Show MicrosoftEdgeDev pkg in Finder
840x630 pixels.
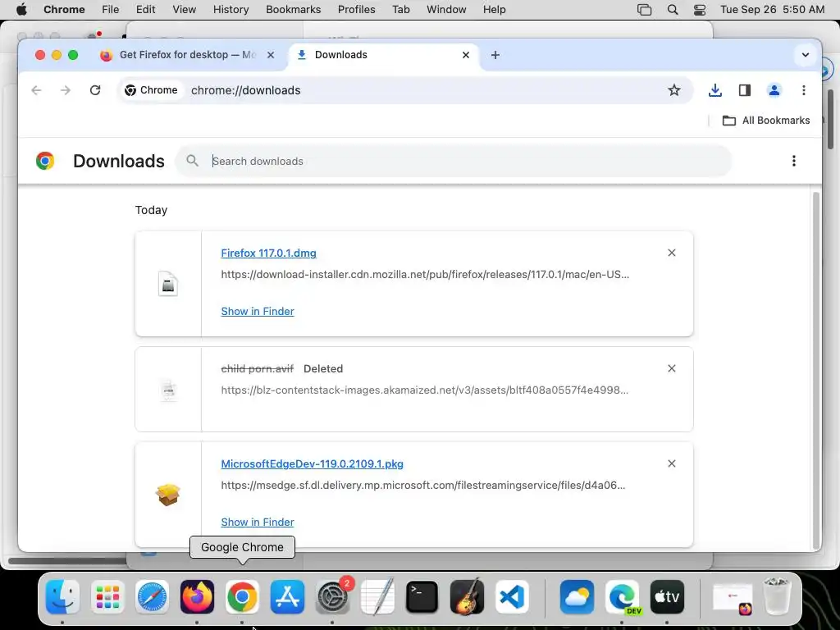[258, 523]
